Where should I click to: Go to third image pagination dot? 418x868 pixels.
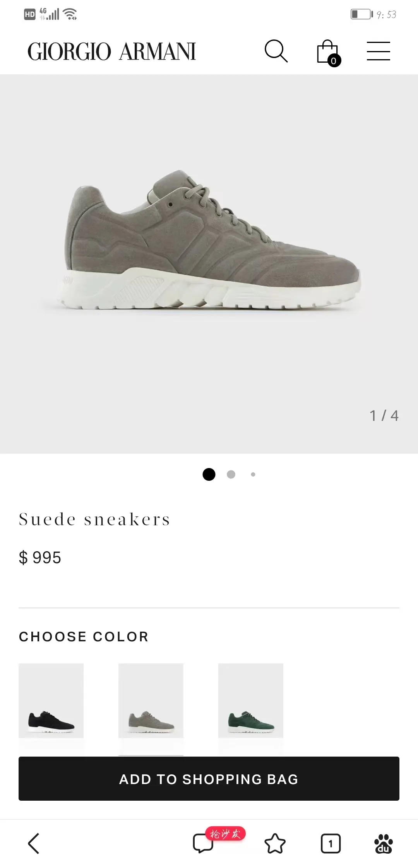(x=253, y=474)
